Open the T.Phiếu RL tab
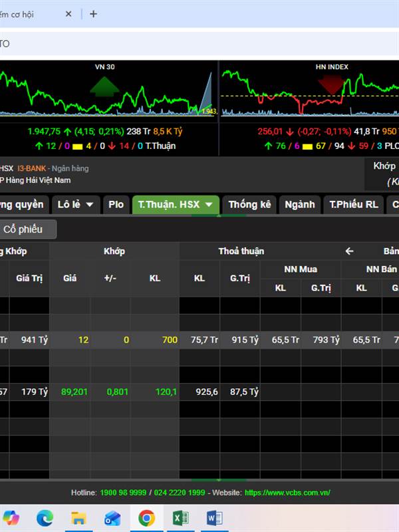Screen dimensions: 399x532 coord(354,204)
